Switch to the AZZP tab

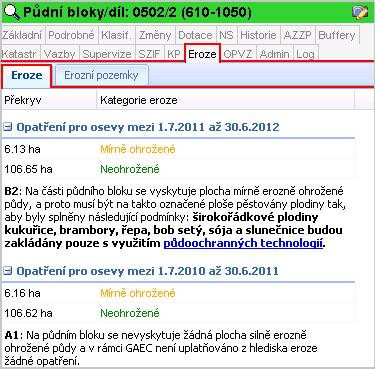tap(298, 35)
